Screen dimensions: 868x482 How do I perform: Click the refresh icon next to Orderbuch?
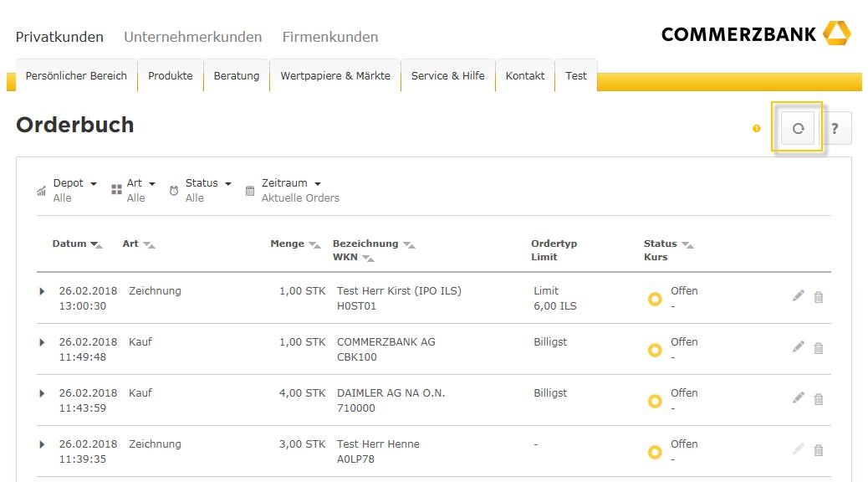(798, 128)
